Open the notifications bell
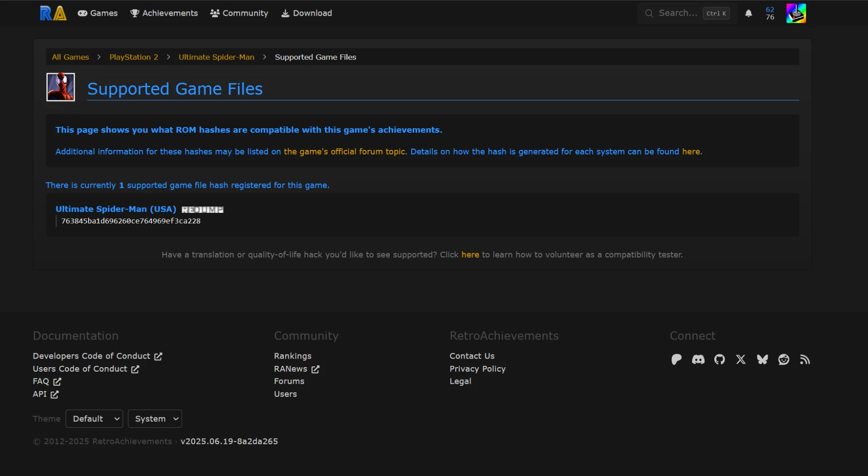The height and width of the screenshot is (476, 868). click(749, 13)
